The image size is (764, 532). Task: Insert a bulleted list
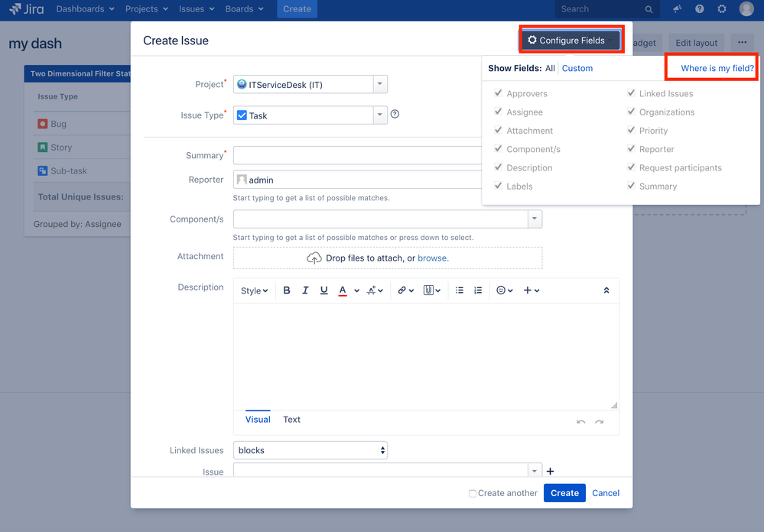460,290
